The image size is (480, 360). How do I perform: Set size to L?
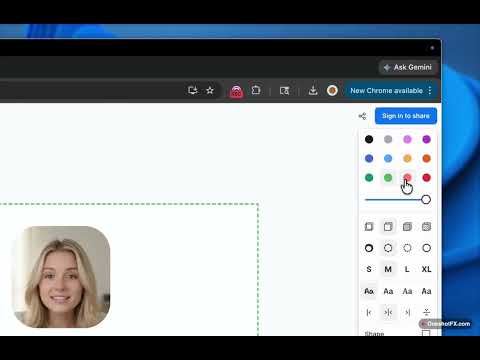[407, 269]
